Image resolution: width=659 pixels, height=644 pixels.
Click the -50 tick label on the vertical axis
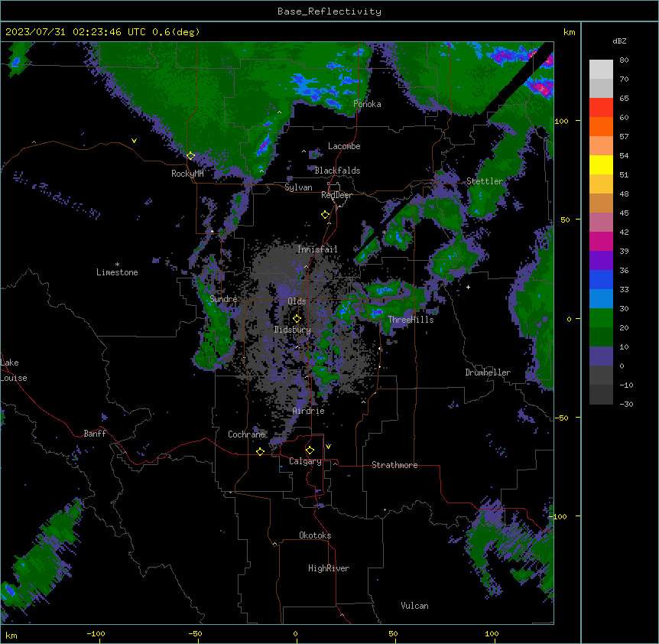[560, 418]
